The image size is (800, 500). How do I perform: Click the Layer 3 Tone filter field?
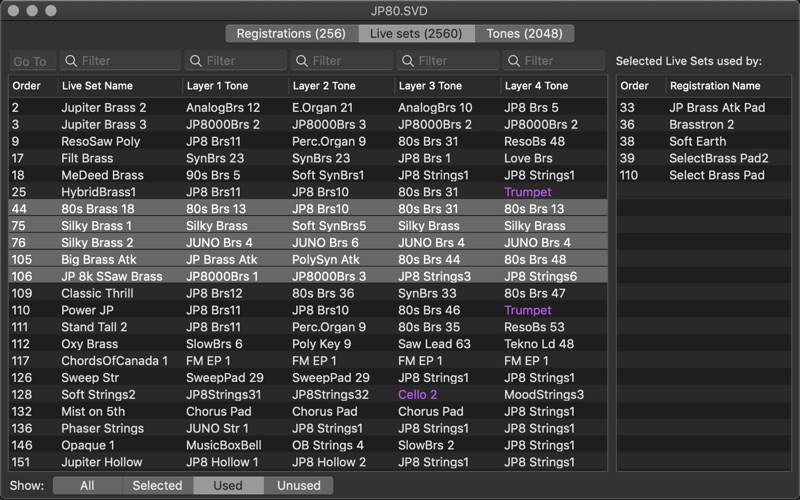pos(447,61)
